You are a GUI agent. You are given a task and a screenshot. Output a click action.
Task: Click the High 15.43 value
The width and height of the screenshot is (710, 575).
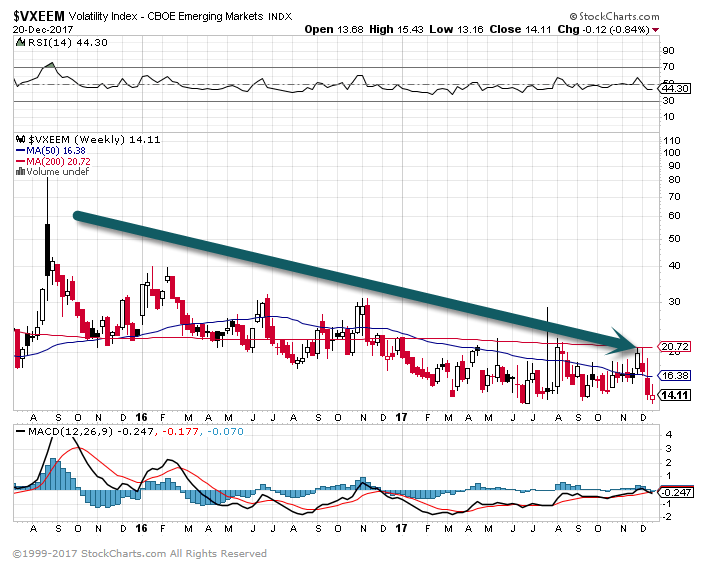click(x=396, y=29)
